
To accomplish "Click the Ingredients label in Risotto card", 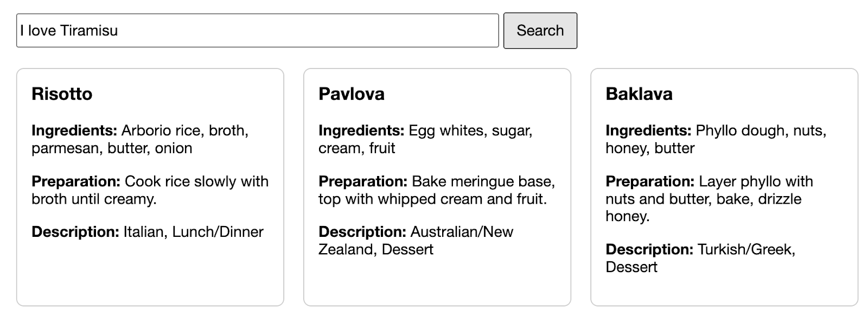I will click(x=74, y=130).
